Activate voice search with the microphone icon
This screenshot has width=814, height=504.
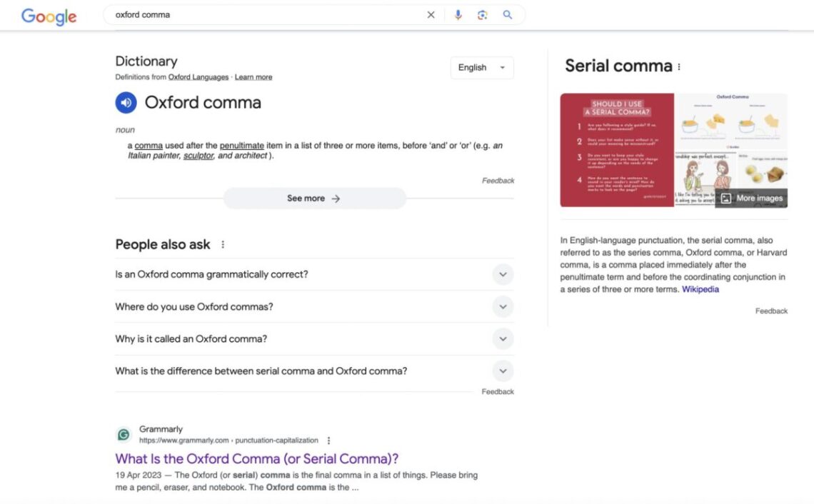coord(458,14)
